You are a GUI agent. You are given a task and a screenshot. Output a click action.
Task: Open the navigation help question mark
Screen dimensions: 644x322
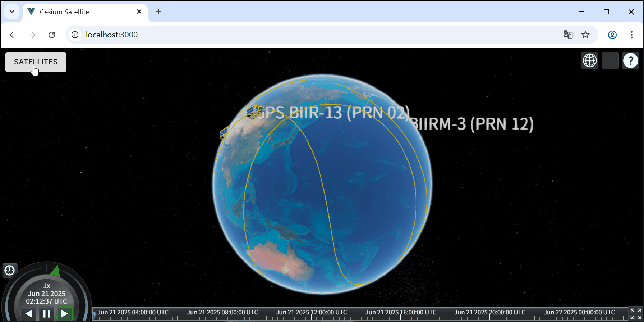[631, 60]
